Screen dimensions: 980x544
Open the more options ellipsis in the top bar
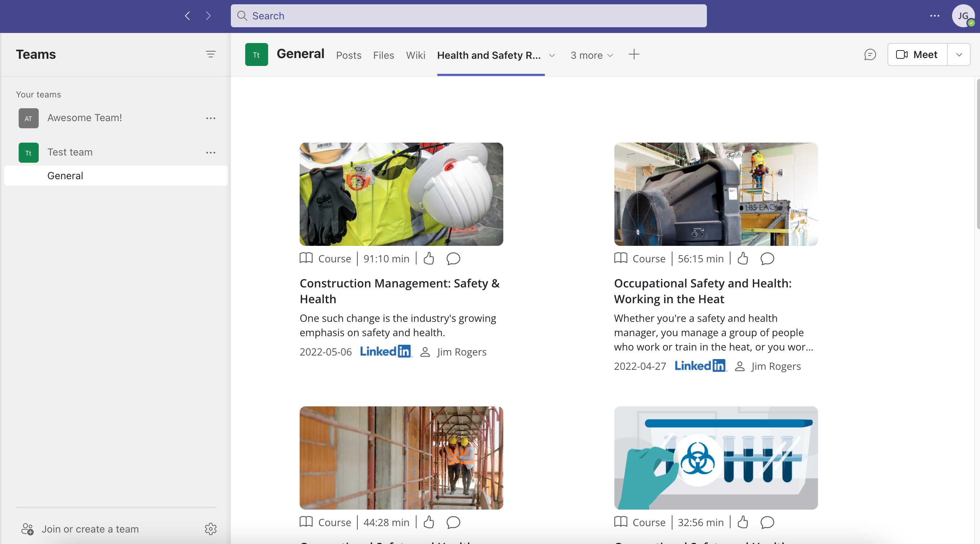935,16
